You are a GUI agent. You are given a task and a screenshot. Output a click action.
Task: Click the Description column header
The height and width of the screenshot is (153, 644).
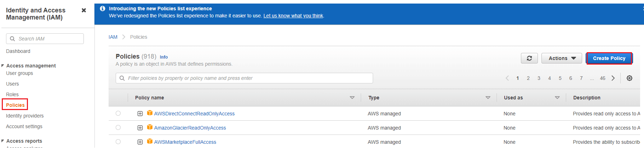click(x=587, y=98)
